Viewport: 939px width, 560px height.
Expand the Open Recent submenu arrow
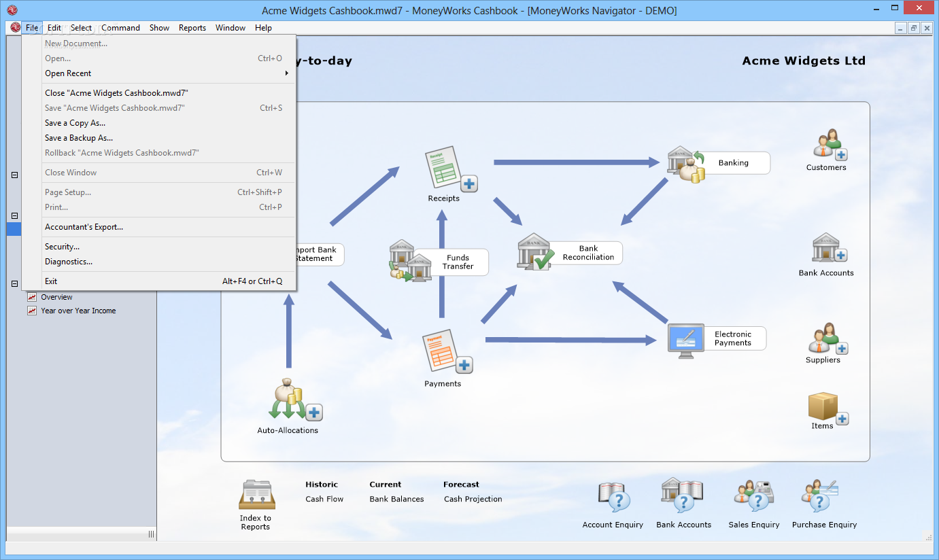tap(287, 73)
